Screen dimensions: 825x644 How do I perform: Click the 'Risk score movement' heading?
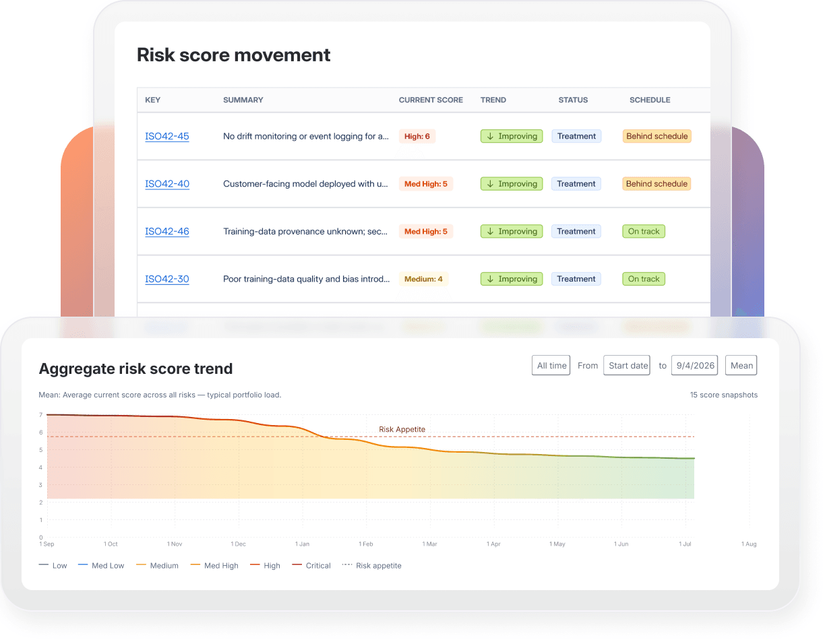coord(234,55)
